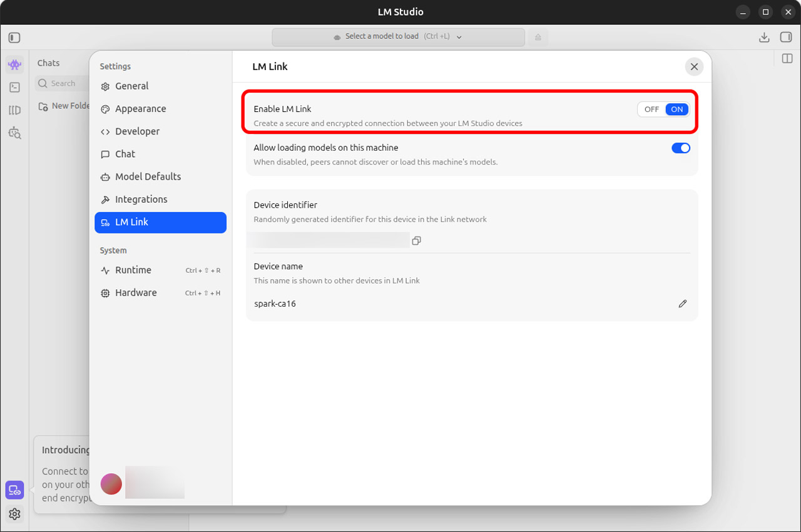Close the LM Studio window
This screenshot has width=801, height=532.
788,12
